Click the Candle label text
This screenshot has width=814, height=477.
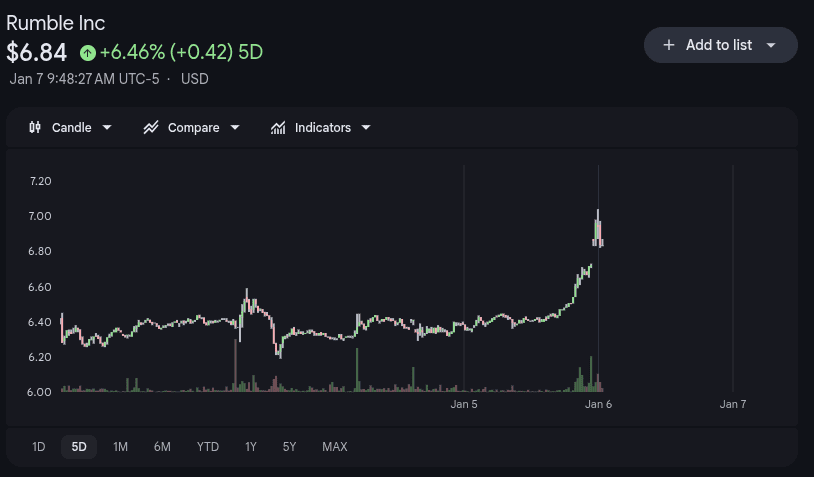(x=72, y=128)
